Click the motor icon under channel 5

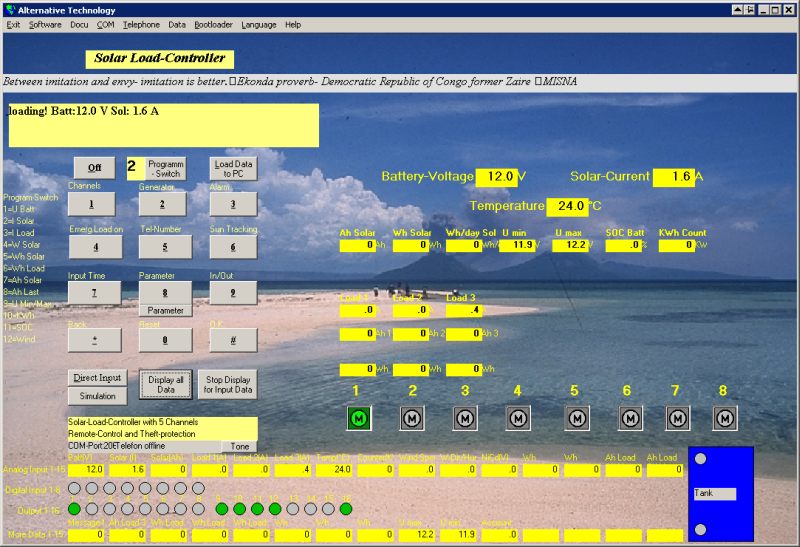point(577,418)
